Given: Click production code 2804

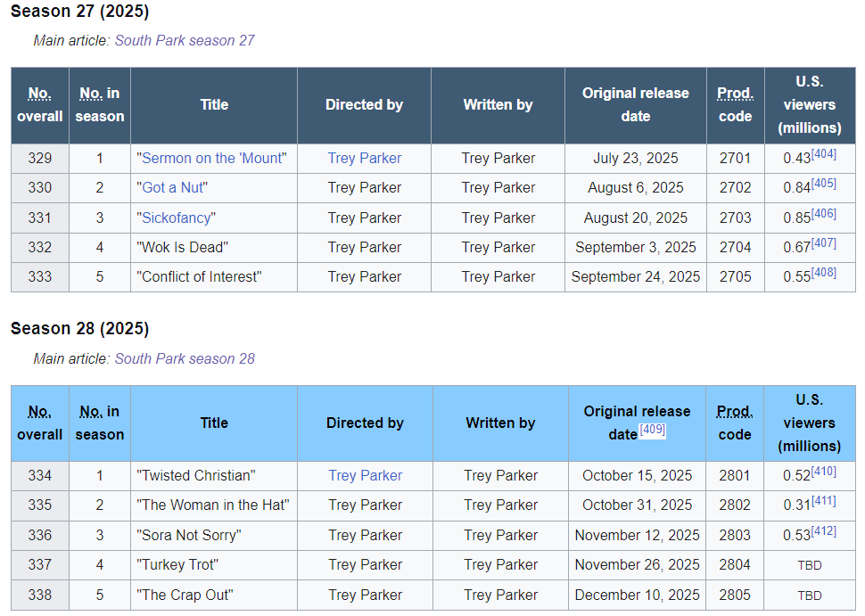Looking at the screenshot, I should [x=735, y=565].
